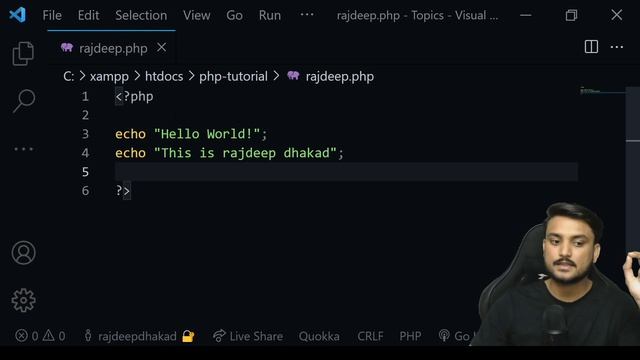Open the Manage gear icon
The width and height of the screenshot is (640, 360).
point(23,300)
